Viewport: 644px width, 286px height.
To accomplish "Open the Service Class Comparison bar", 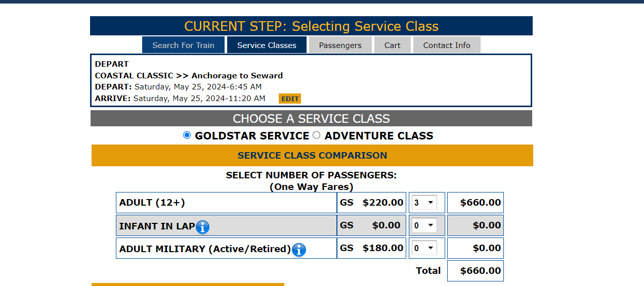I will (312, 156).
